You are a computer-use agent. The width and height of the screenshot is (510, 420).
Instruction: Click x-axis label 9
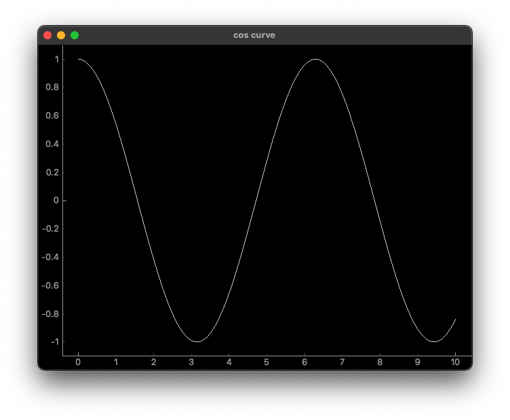tap(418, 362)
